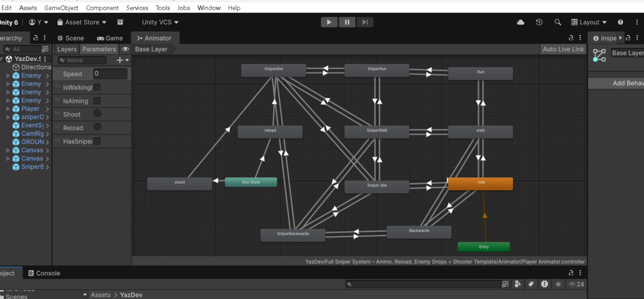Select the SniperAim state node
Viewport: 644px width, 299px height.
click(x=274, y=70)
